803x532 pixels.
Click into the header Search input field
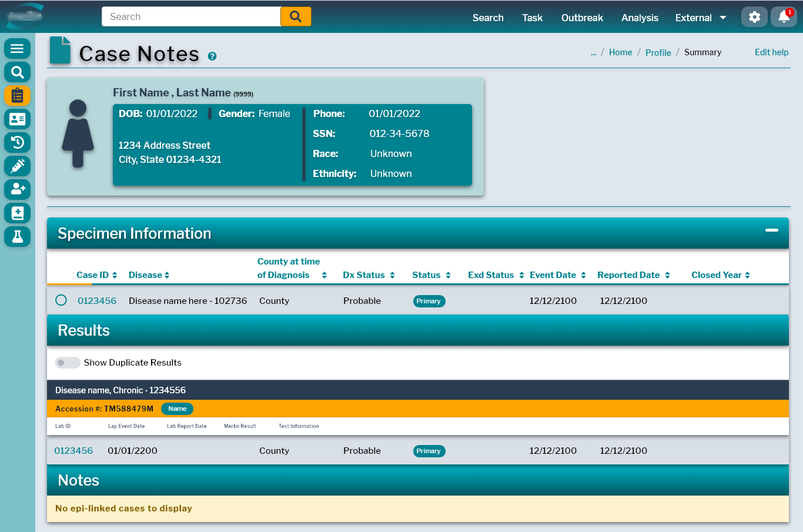click(x=191, y=16)
